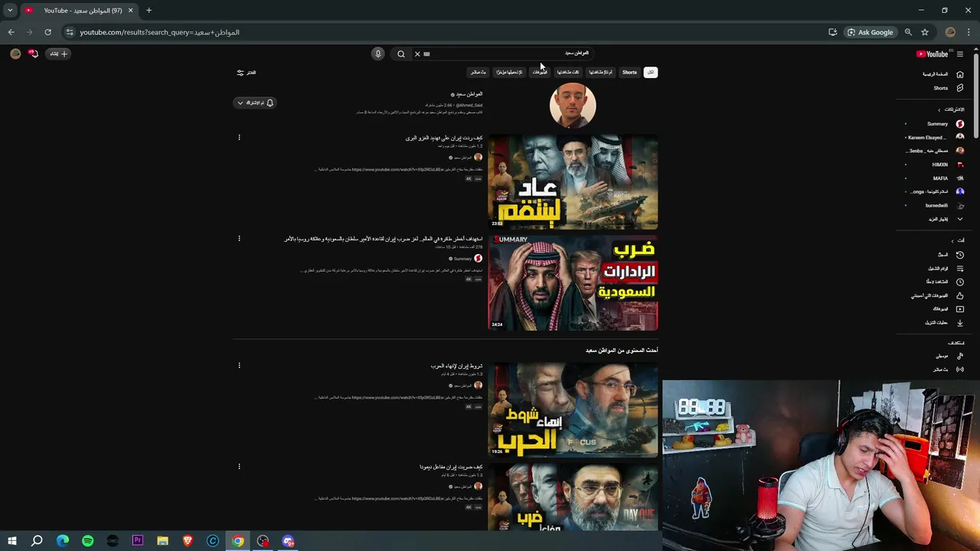The width and height of the screenshot is (980, 551).
Task: Open subscription notification dropdown for channel
Action: pyautogui.click(x=254, y=103)
